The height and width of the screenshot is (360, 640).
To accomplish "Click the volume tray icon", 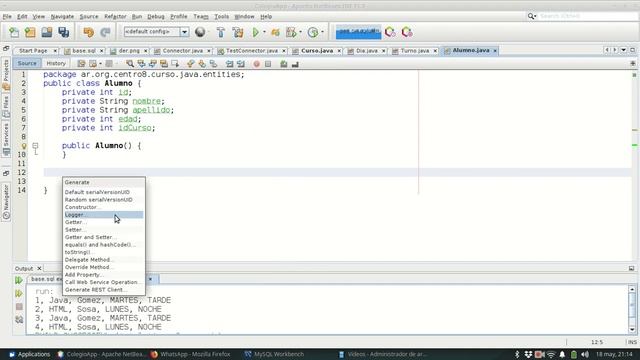I will (x=585, y=354).
